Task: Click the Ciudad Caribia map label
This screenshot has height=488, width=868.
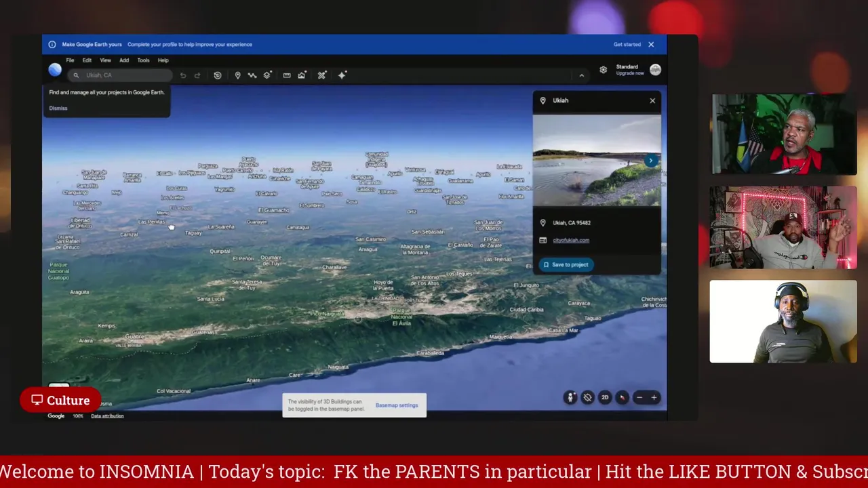Action: pos(526,310)
